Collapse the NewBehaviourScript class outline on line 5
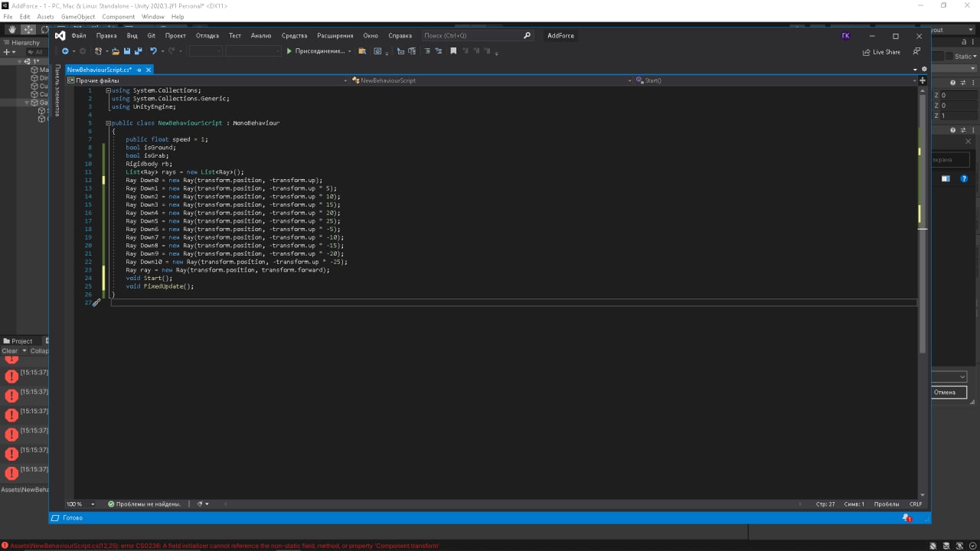Screen dimensions: 980x551 pyautogui.click(x=109, y=123)
